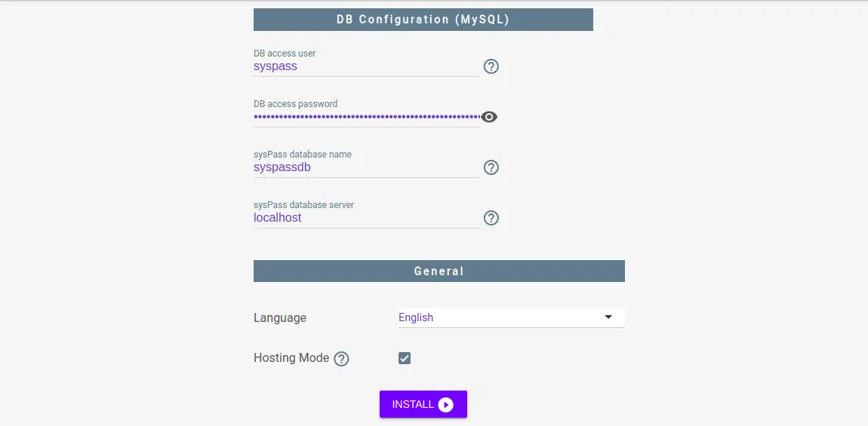Viewport: 868px width, 426px height.
Task: Start setup with the INSTALL button
Action: click(x=423, y=404)
